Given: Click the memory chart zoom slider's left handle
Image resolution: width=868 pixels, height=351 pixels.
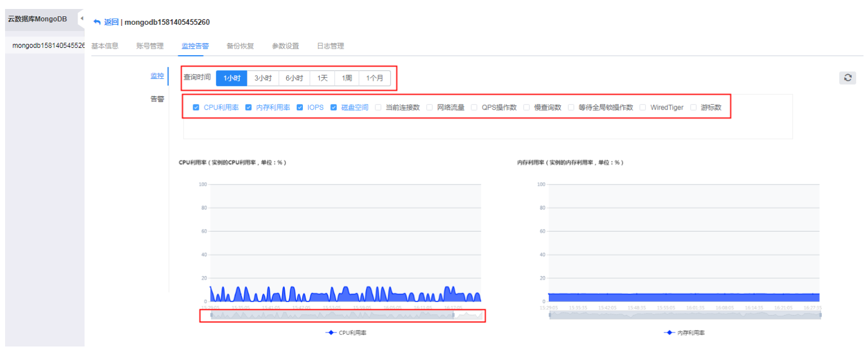Looking at the screenshot, I should (549, 315).
